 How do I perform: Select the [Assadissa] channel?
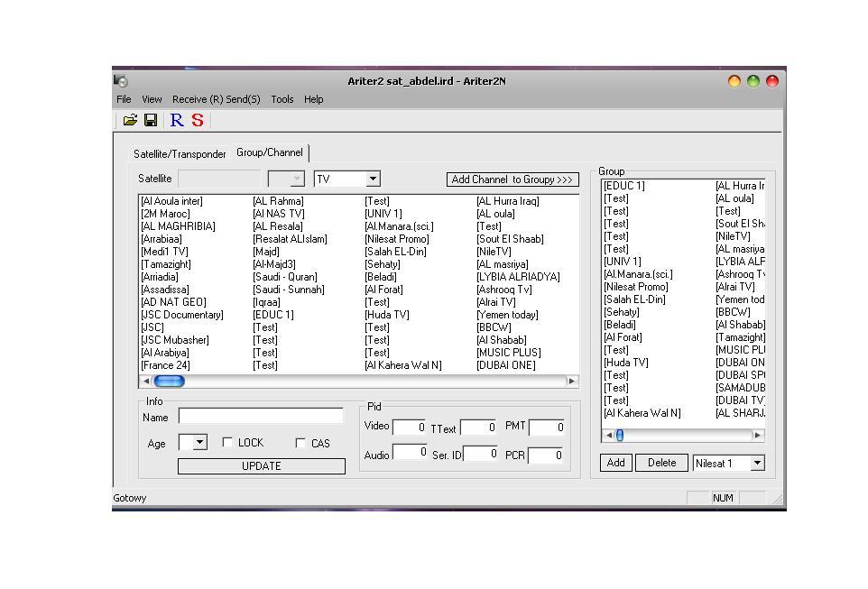[165, 290]
